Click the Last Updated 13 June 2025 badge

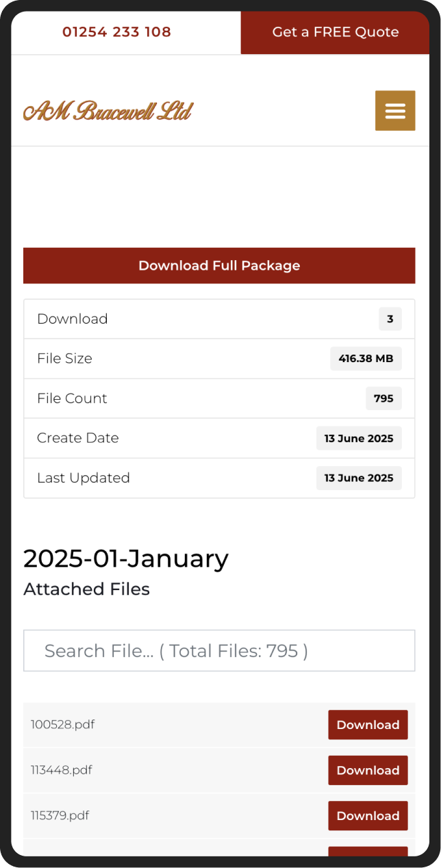[x=359, y=478]
